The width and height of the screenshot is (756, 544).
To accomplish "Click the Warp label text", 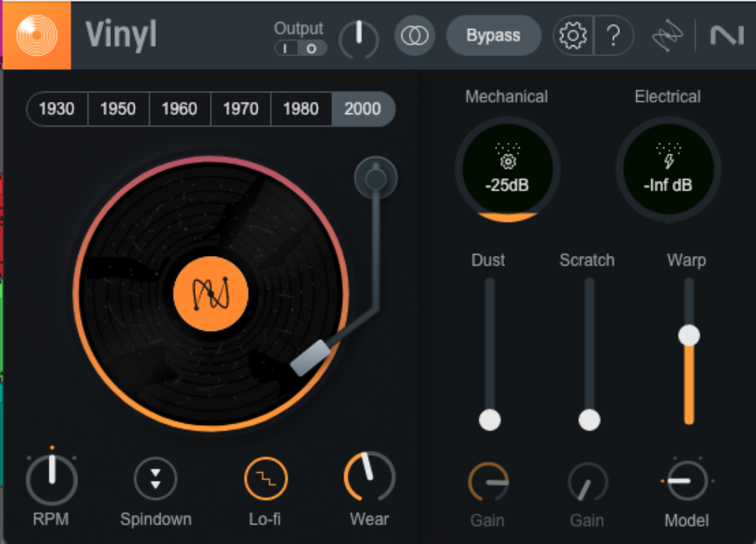I will 687,260.
